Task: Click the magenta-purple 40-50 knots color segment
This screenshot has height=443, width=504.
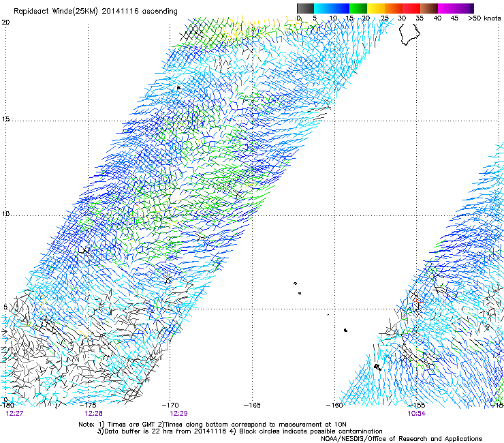Action: point(456,8)
